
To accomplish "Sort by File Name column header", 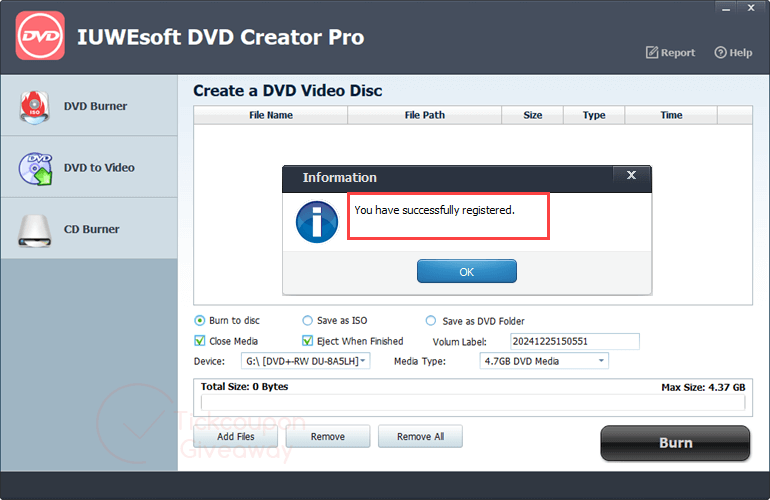I will 271,115.
